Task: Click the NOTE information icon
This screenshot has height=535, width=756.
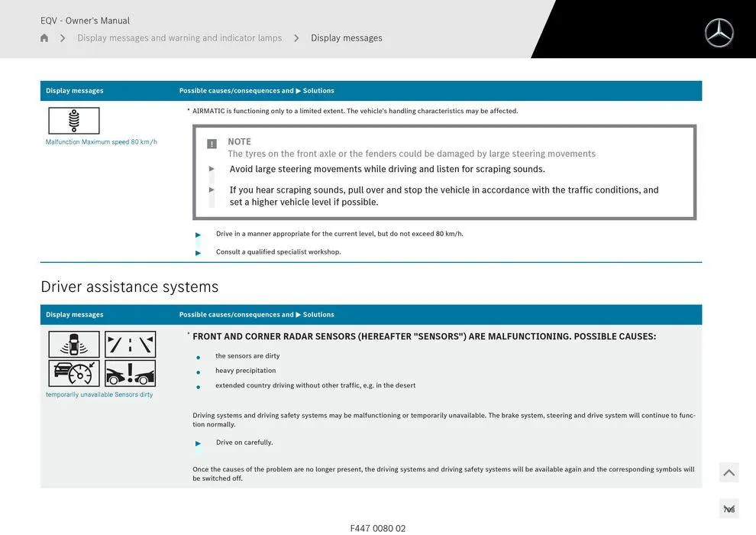Action: (211, 142)
